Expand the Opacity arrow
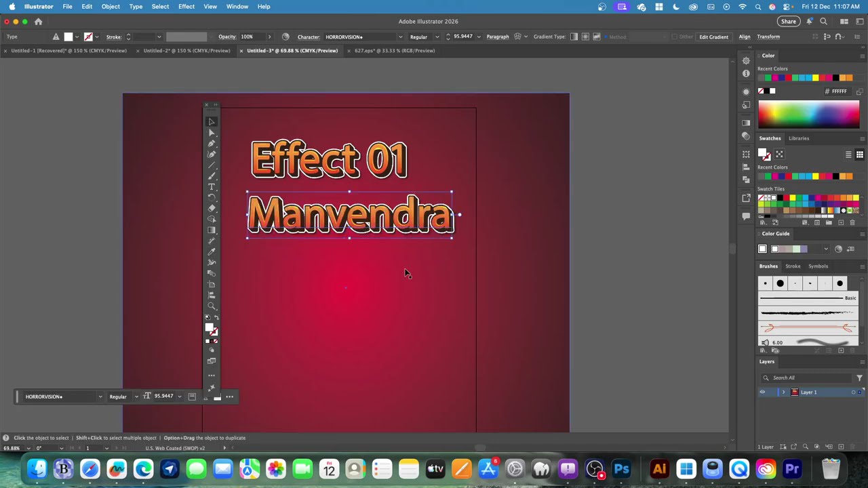 click(269, 37)
